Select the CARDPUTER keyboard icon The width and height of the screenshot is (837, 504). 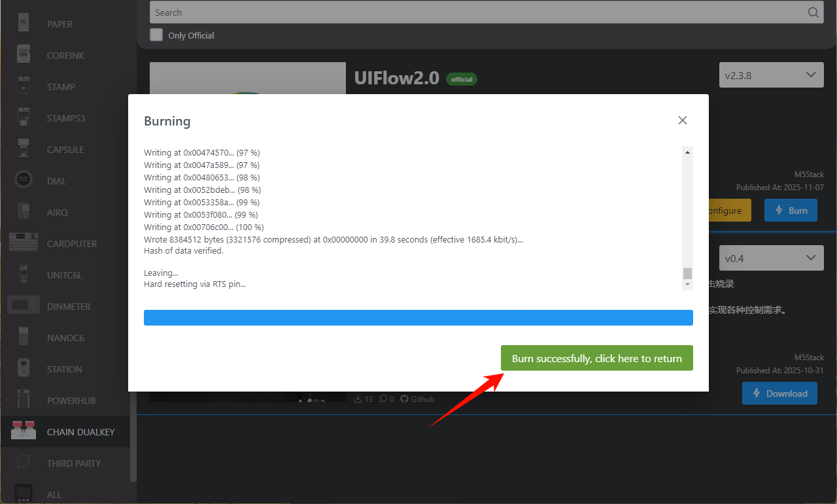point(24,244)
